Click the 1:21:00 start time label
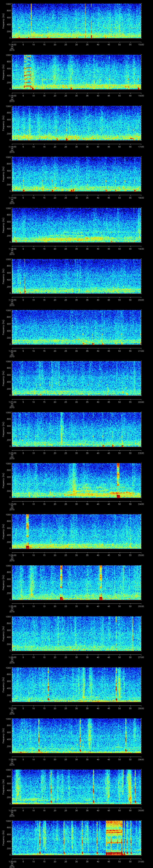Image resolution: width=153 pixels, height=868 pixels. pos(12,402)
